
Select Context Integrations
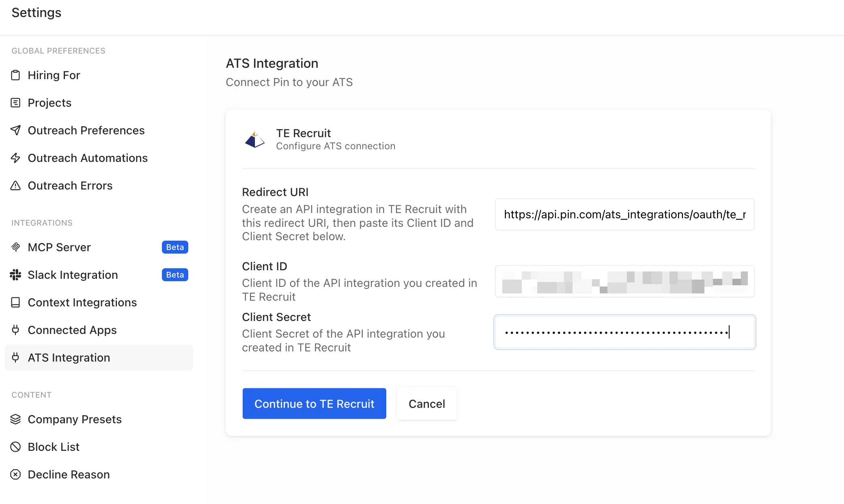click(x=99, y=302)
